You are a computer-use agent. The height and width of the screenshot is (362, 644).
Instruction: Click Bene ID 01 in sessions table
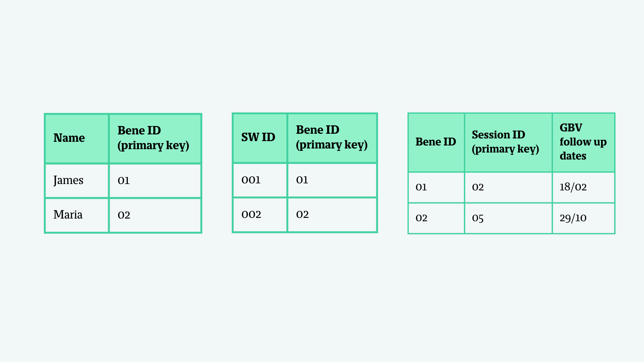pyautogui.click(x=436, y=187)
